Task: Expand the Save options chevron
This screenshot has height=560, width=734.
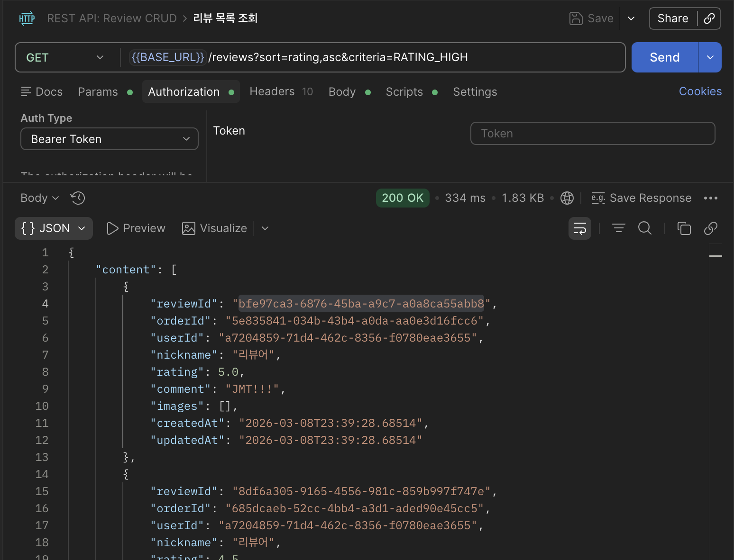Action: [x=631, y=18]
